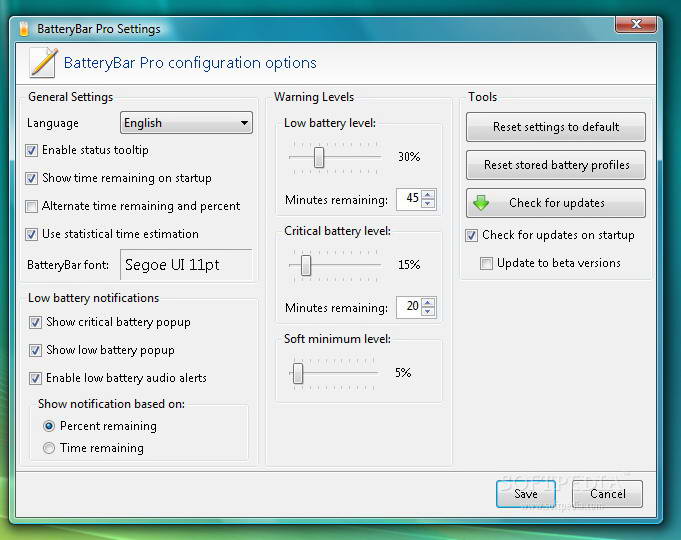Click the BatteryBar battery icon in title bar
The width and height of the screenshot is (681, 540).
pyautogui.click(x=24, y=29)
